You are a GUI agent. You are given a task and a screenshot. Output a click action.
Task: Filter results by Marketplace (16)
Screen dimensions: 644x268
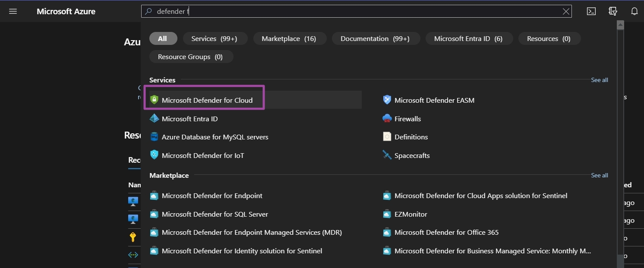pyautogui.click(x=289, y=38)
